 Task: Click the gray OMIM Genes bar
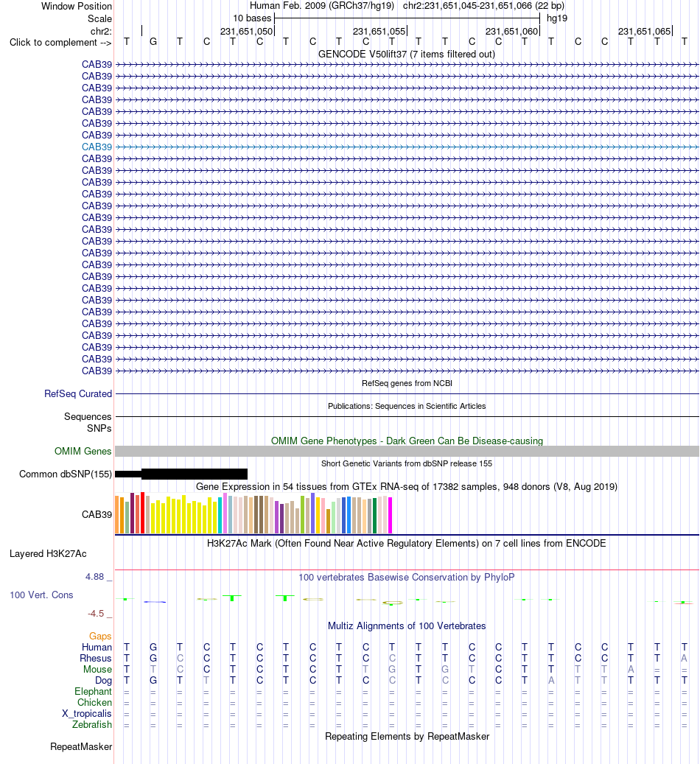407,451
